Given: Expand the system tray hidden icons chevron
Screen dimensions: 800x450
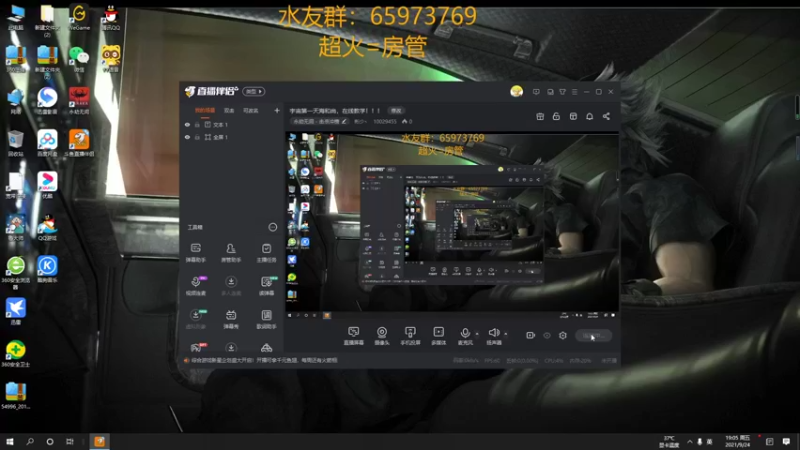Looking at the screenshot, I should coord(690,442).
